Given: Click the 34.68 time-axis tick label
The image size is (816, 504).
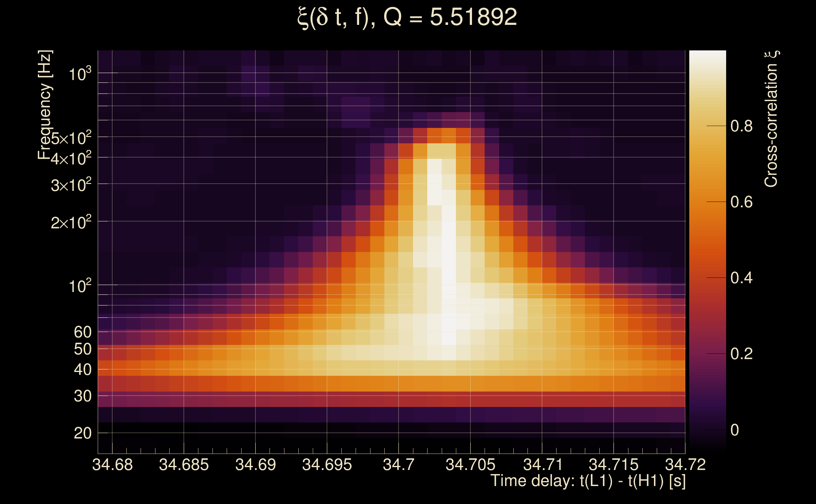Looking at the screenshot, I should tap(113, 465).
